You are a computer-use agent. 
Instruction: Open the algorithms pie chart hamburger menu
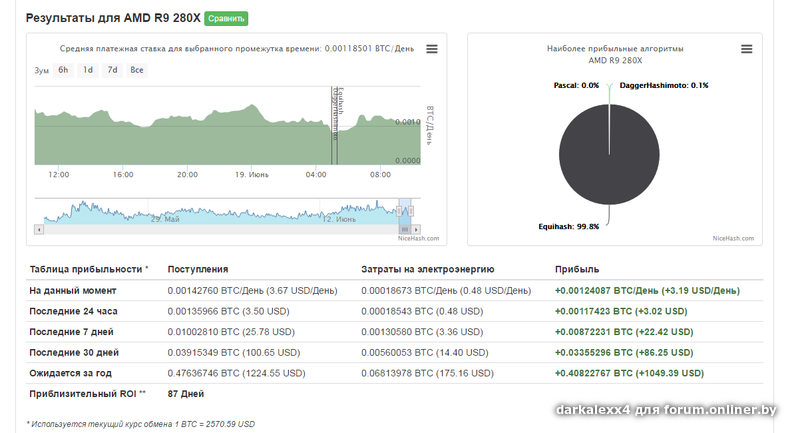746,49
